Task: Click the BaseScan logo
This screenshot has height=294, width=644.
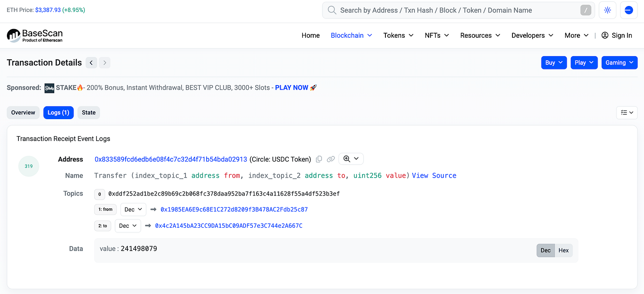Action: [x=34, y=35]
